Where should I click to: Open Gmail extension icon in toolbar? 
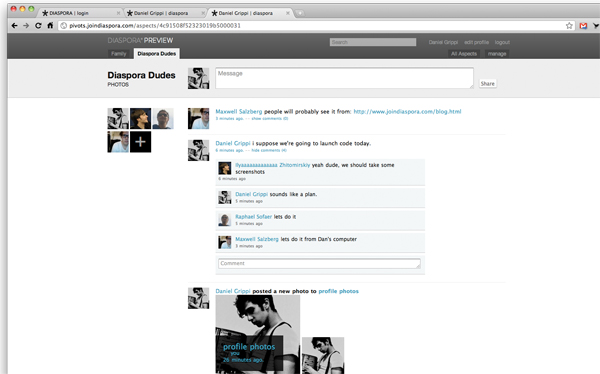click(583, 26)
